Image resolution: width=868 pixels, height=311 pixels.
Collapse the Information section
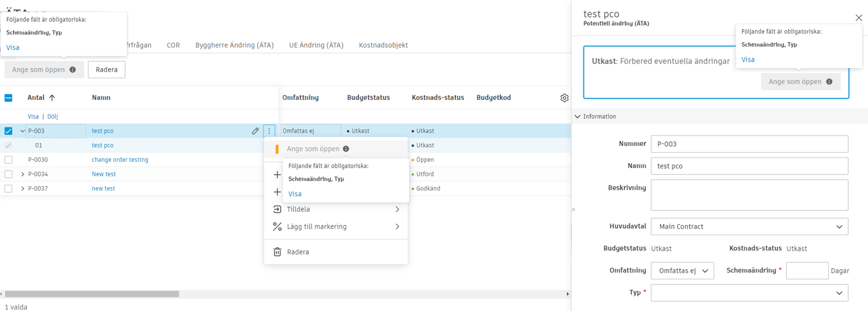click(x=578, y=117)
